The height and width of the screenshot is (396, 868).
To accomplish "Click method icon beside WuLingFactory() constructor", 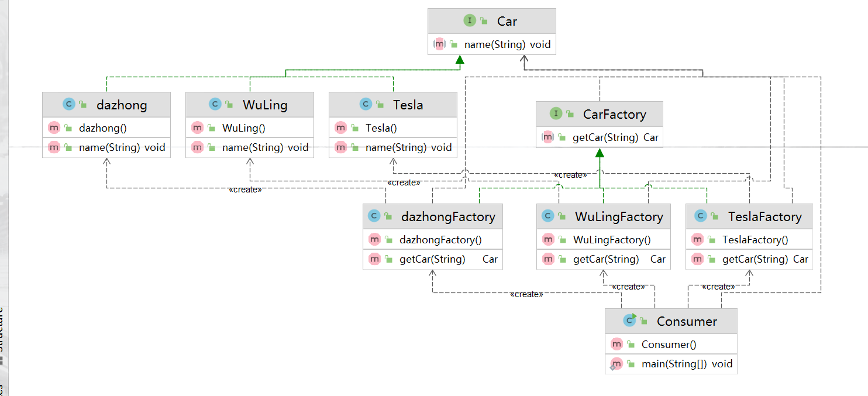I will (548, 239).
